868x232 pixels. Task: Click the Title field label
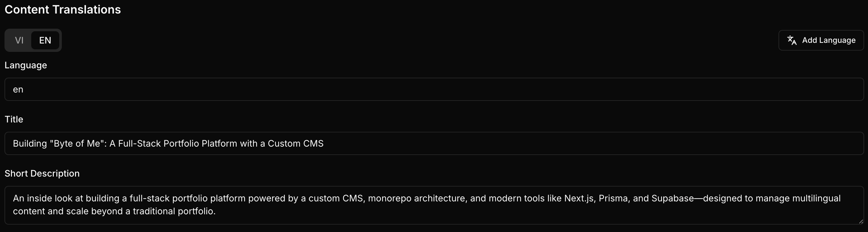tap(14, 119)
